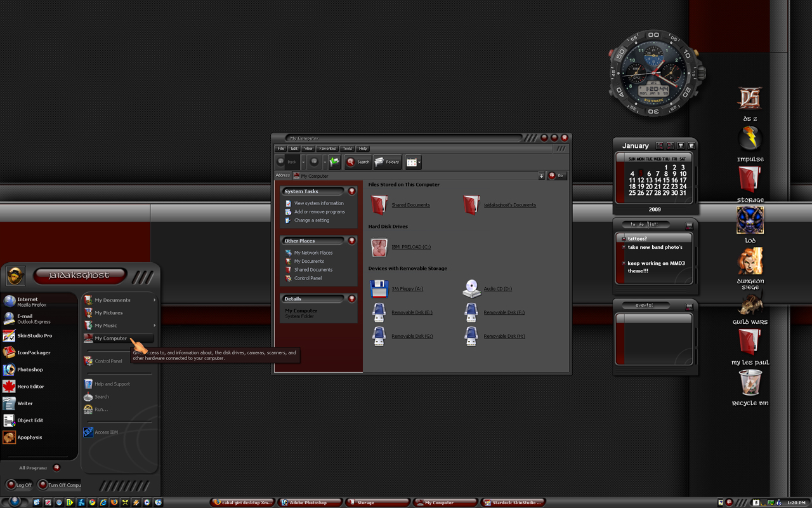
Task: Switch to Storage window in taskbar
Action: pos(377,502)
